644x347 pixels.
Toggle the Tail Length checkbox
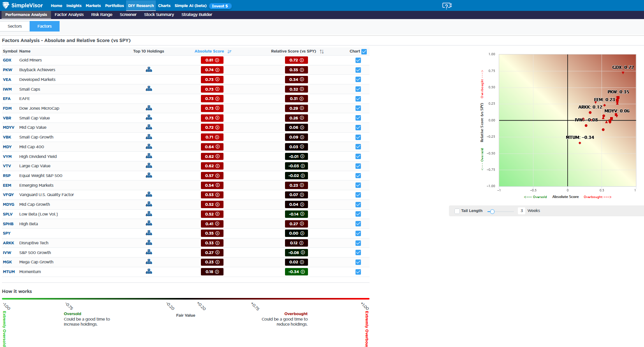(x=457, y=211)
